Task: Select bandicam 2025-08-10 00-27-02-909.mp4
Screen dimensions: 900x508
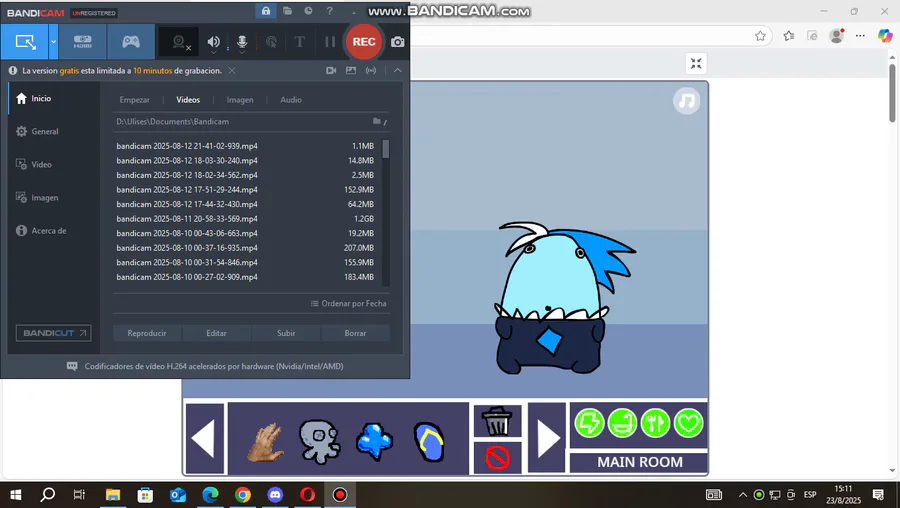Action: 246,277
